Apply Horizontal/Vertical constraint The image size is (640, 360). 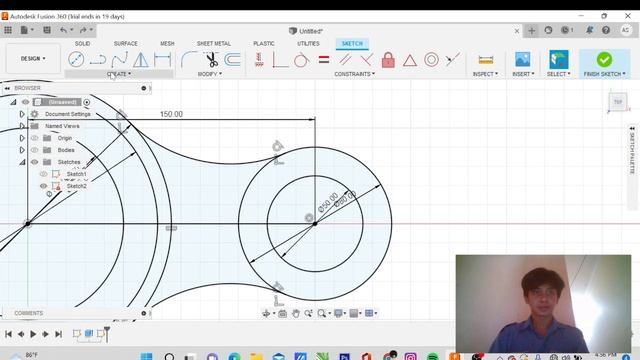(259, 60)
